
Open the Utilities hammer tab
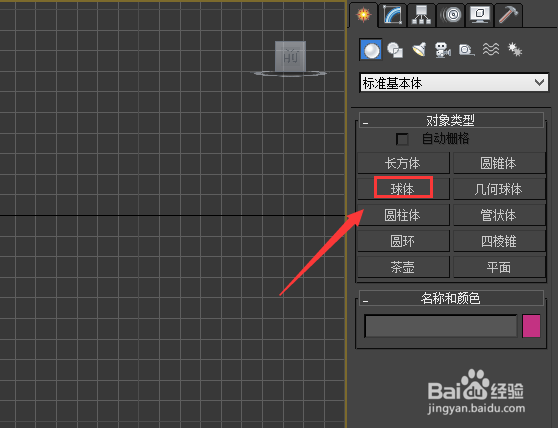point(509,15)
